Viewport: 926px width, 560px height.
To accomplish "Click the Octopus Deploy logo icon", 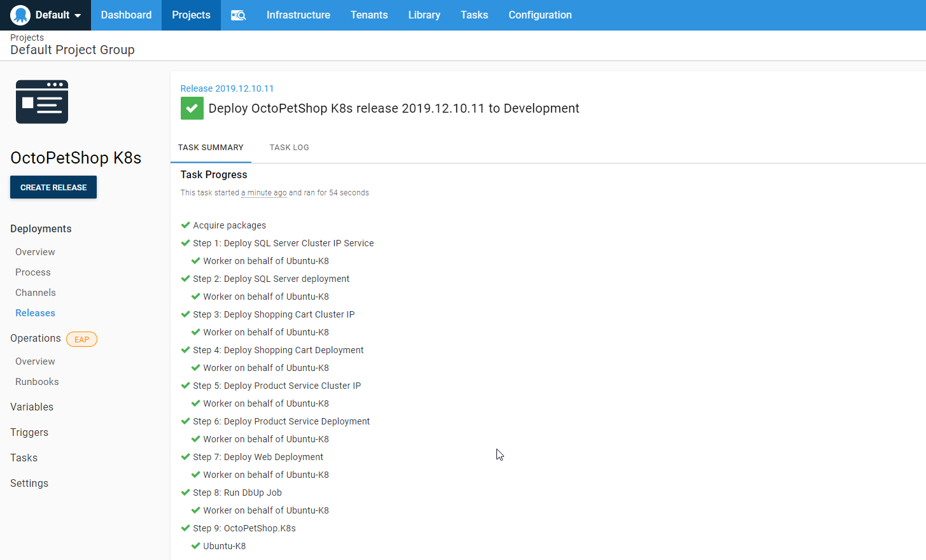I will [x=20, y=15].
